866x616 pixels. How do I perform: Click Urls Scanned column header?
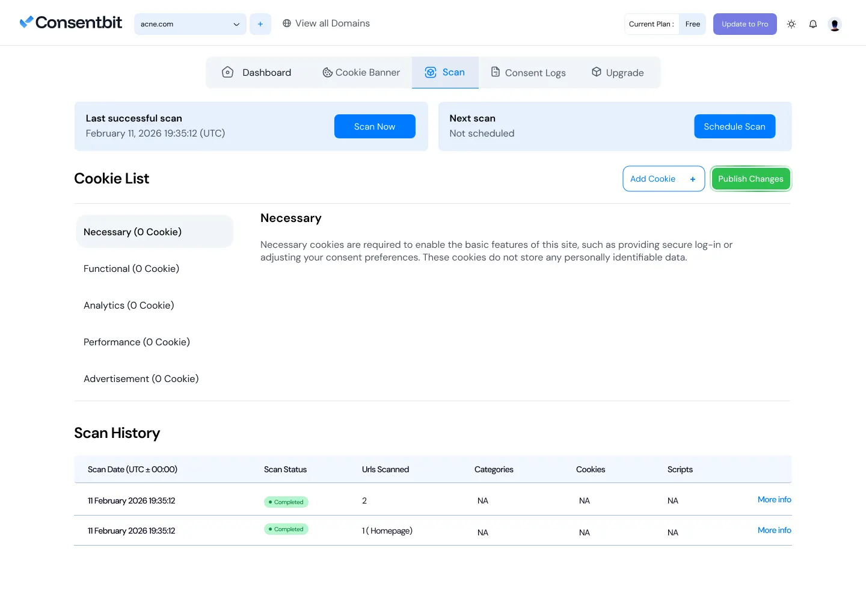click(385, 469)
